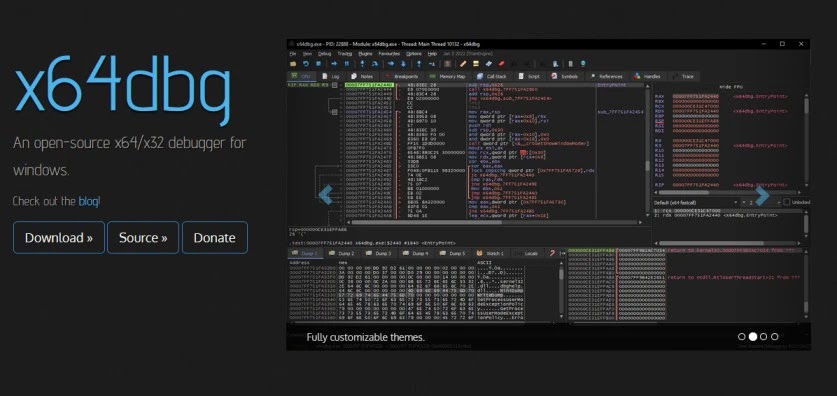Open the Options menu
This screenshot has width=837, height=396.
(x=414, y=54)
